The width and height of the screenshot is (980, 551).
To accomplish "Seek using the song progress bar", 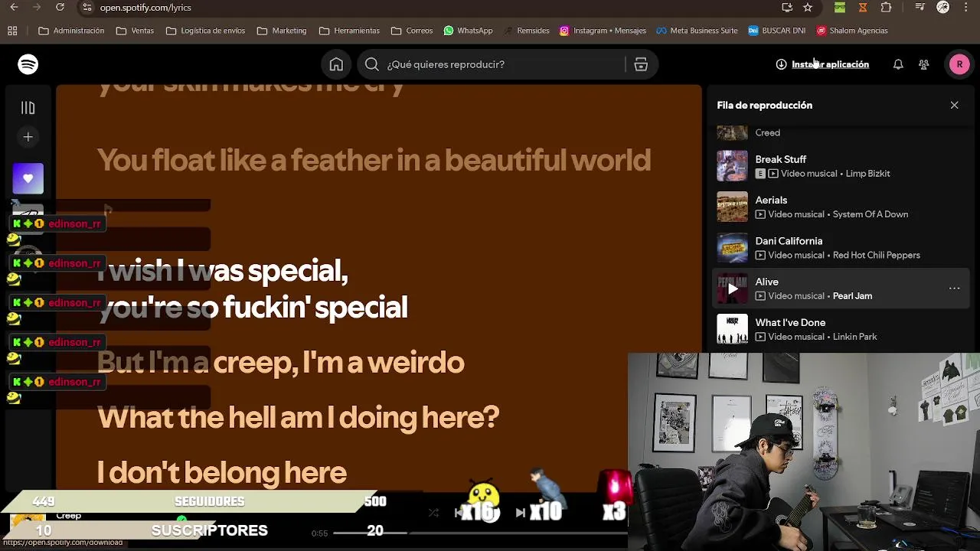I will tap(481, 533).
